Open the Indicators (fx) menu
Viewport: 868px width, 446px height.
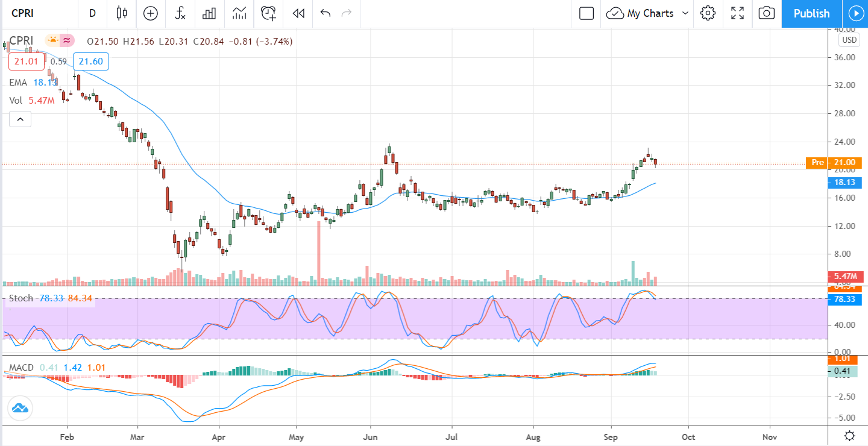(x=180, y=13)
